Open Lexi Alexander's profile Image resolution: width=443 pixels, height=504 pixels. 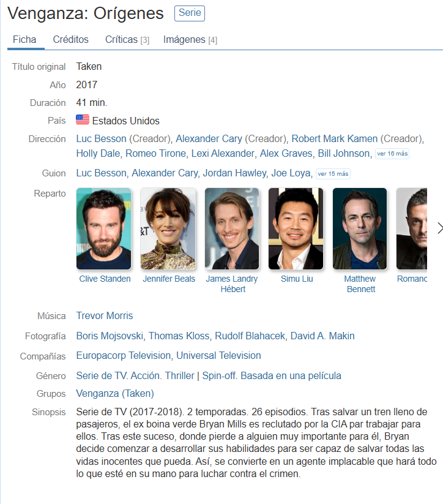pyautogui.click(x=223, y=153)
